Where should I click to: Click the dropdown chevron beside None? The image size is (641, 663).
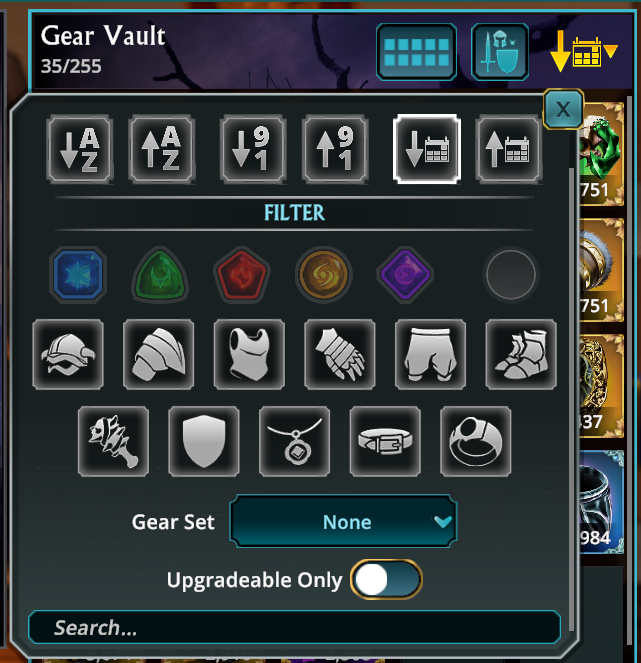coord(442,521)
